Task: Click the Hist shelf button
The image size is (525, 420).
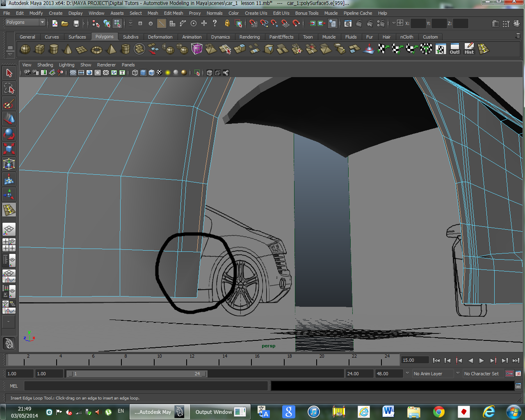Action: tap(469, 50)
